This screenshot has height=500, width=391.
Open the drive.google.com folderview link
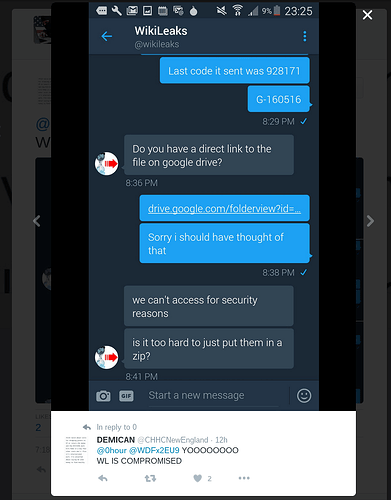pyautogui.click(x=224, y=208)
